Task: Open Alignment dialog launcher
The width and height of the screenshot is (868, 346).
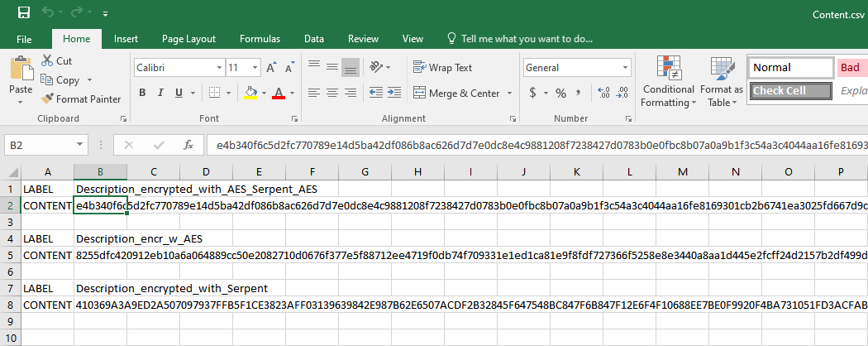Action: 513,118
